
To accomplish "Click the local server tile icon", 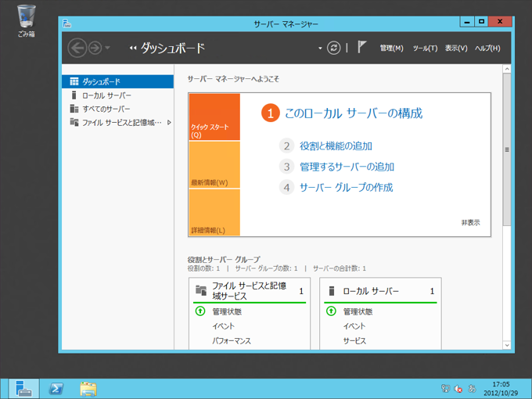I will pos(332,291).
